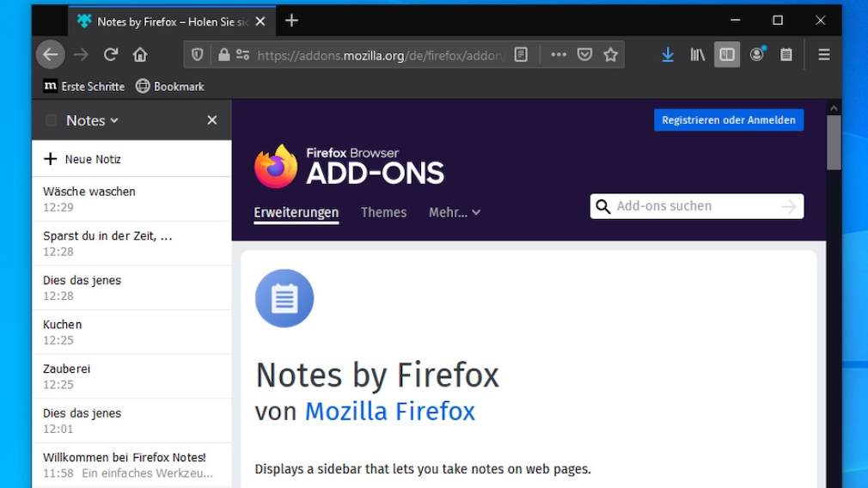
Task: Toggle the sidebars button
Action: tap(727, 54)
